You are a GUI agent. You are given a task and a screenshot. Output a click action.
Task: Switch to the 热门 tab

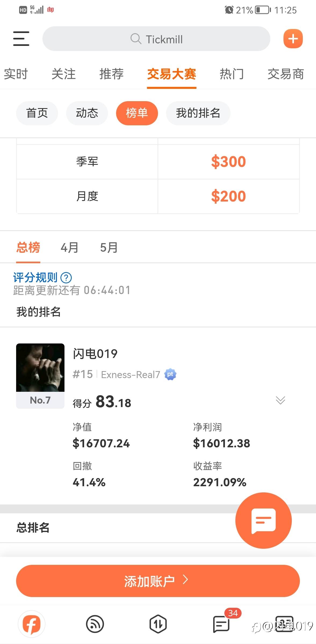pyautogui.click(x=232, y=74)
